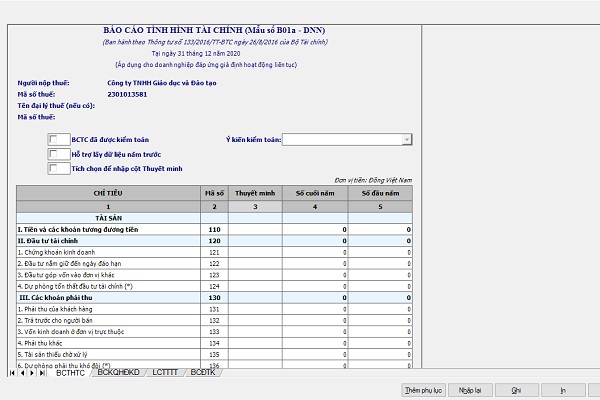Image resolution: width=600 pixels, height=400 pixels.
Task: Switch to the BCKQHĐKD sheet tab
Action: click(x=119, y=373)
